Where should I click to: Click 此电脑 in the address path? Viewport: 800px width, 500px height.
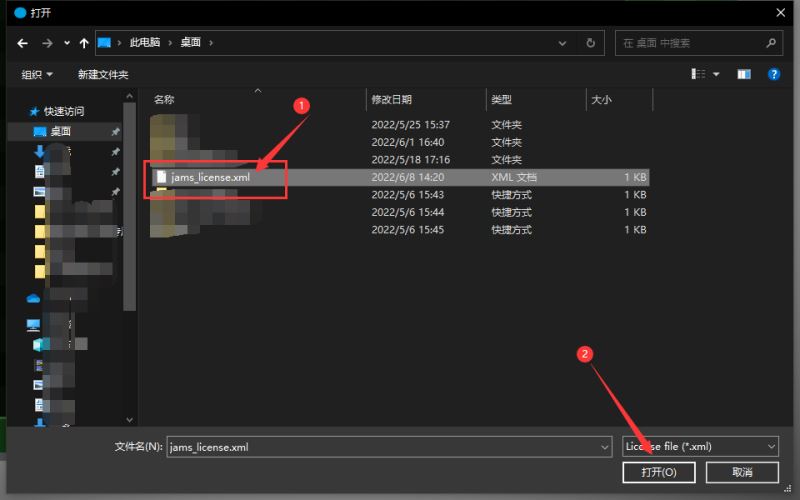click(x=144, y=42)
